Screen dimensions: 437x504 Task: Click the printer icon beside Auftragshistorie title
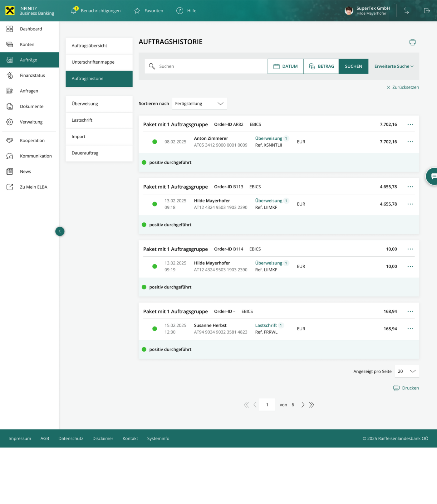pos(412,42)
